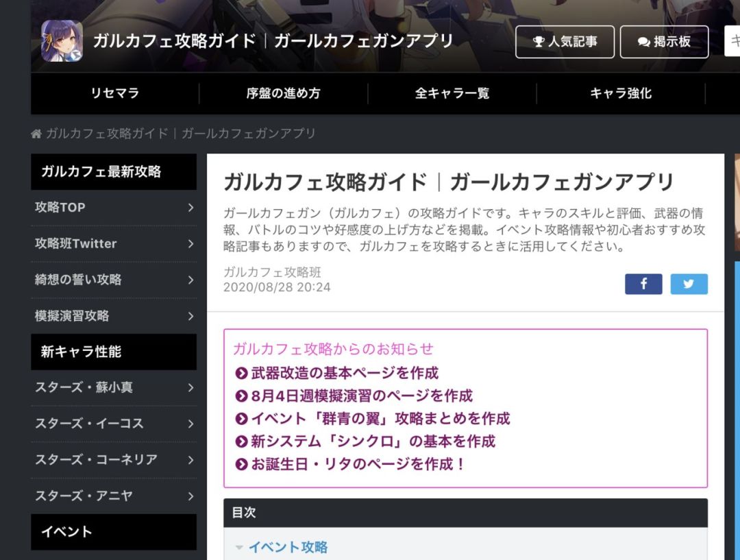Expand the 攻略TOP sidebar entry
The height and width of the screenshot is (560, 740).
pyautogui.click(x=191, y=208)
